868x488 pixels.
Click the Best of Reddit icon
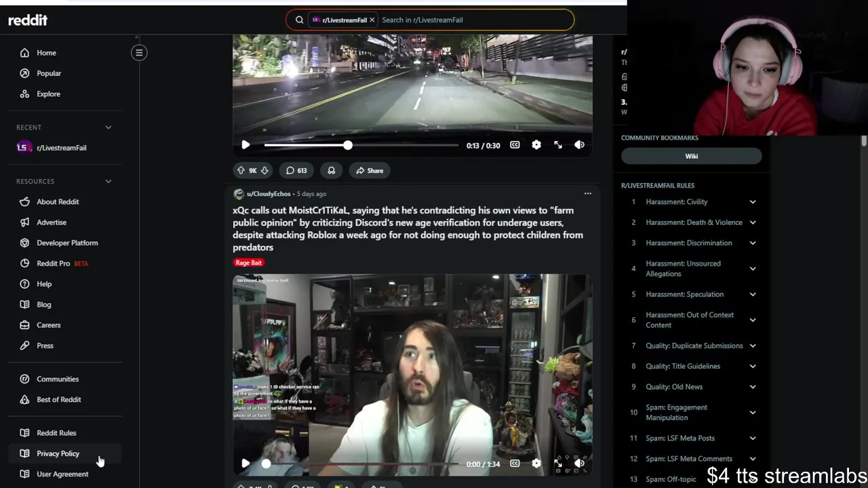24,399
